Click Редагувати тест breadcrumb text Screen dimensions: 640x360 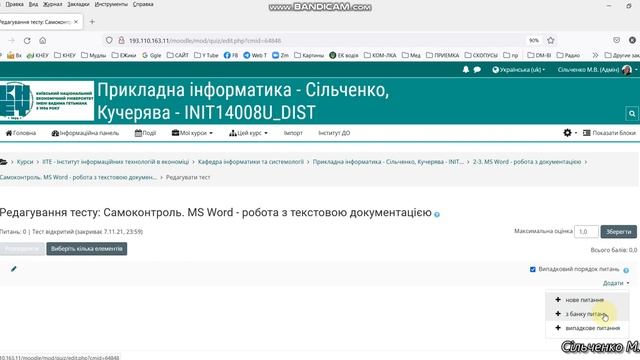[x=188, y=178]
